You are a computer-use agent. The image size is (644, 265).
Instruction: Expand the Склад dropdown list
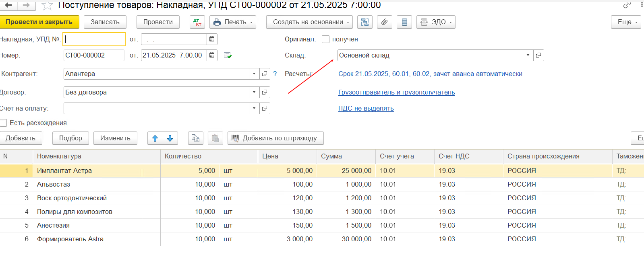tap(528, 55)
